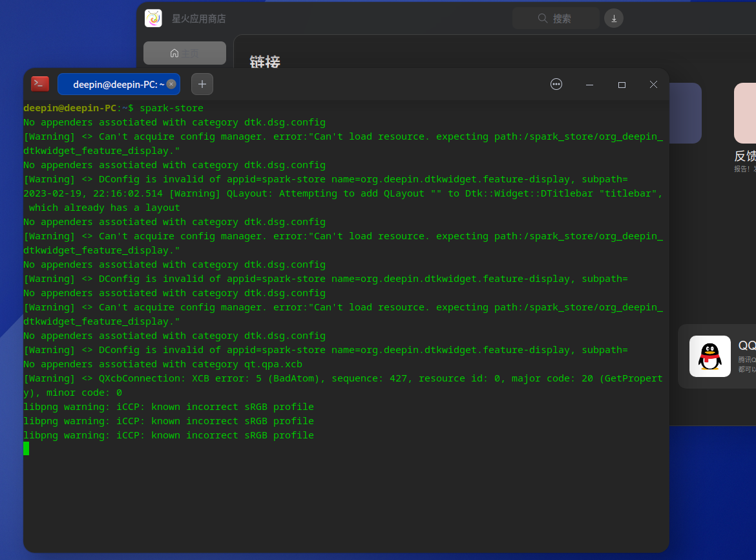Click the spark-store command text in terminal
The width and height of the screenshot is (756, 560).
coord(172,108)
